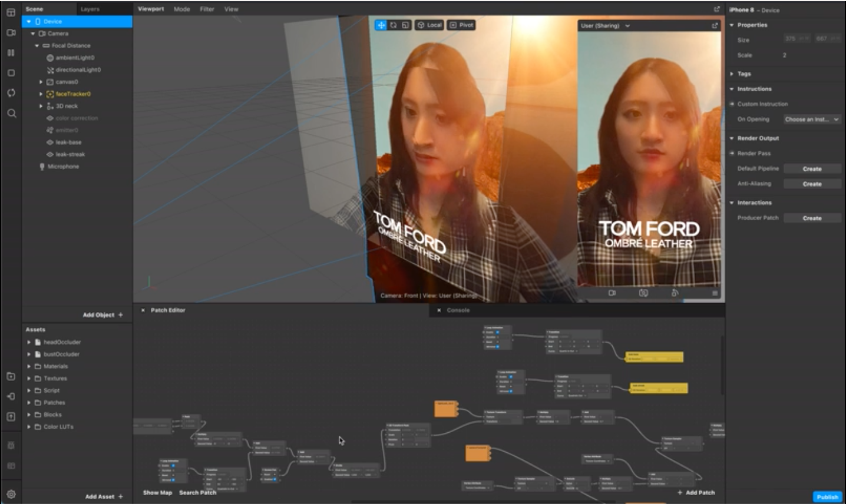This screenshot has height=504, width=846.
Task: Click the Size height field 667
Action: pos(828,38)
